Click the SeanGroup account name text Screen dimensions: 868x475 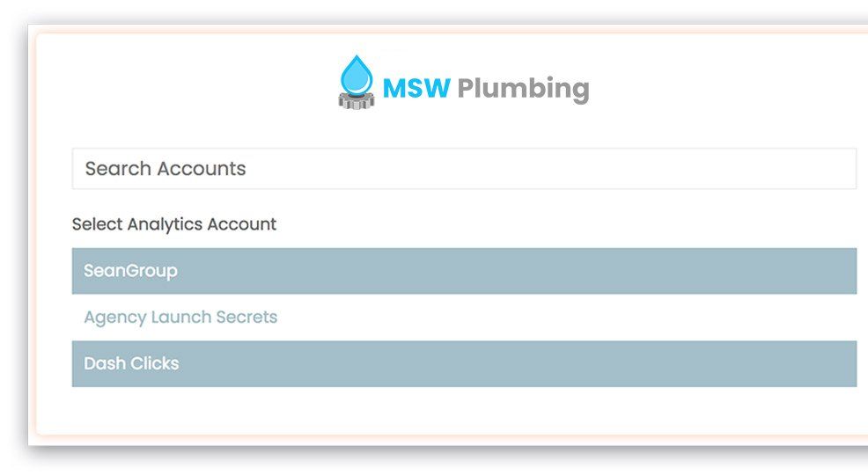tap(130, 271)
